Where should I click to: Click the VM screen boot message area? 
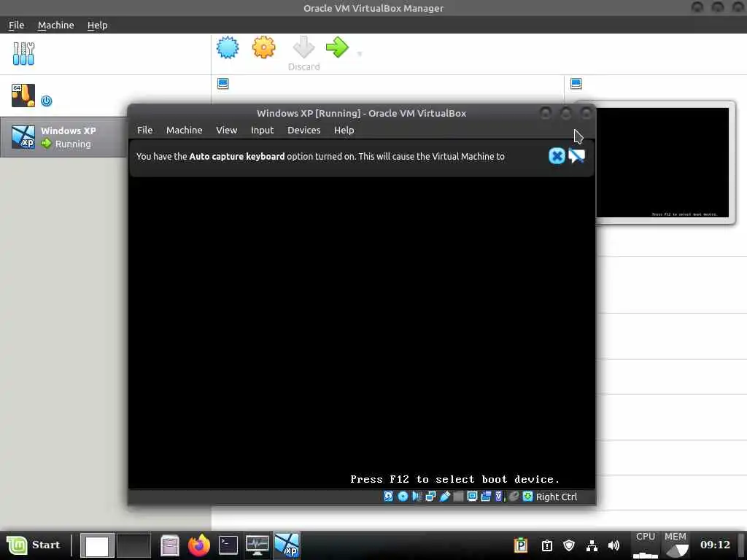[x=455, y=479]
